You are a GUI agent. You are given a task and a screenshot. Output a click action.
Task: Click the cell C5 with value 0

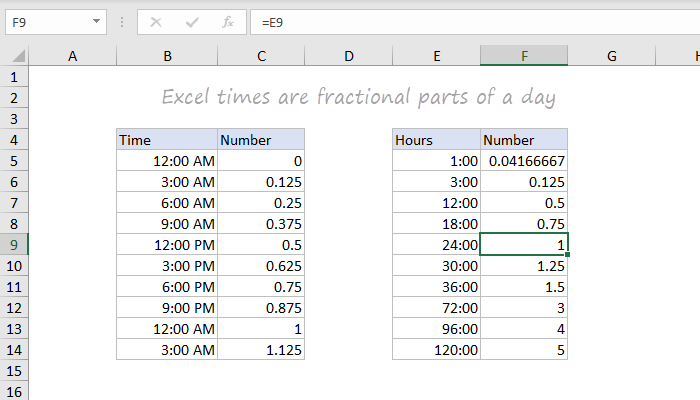click(x=261, y=161)
